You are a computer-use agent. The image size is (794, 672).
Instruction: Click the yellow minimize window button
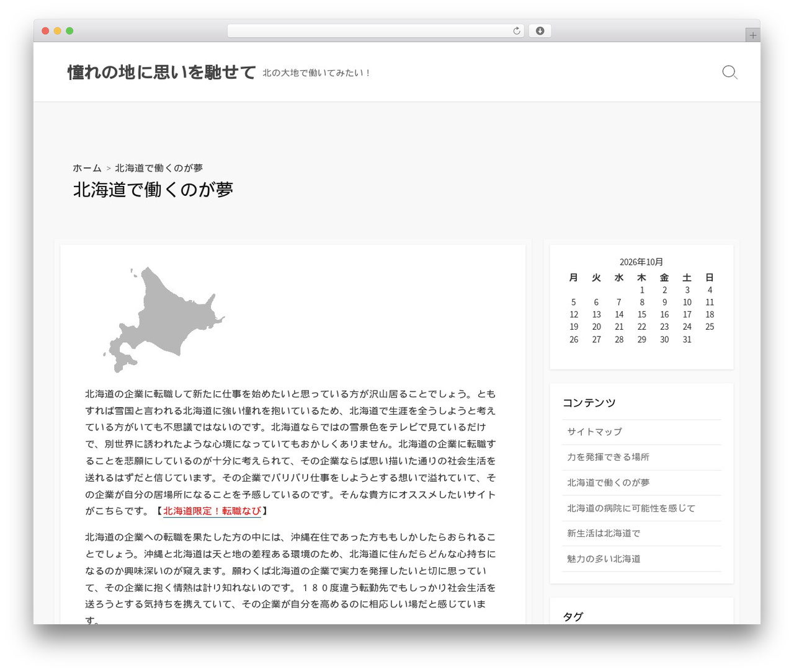pyautogui.click(x=57, y=31)
